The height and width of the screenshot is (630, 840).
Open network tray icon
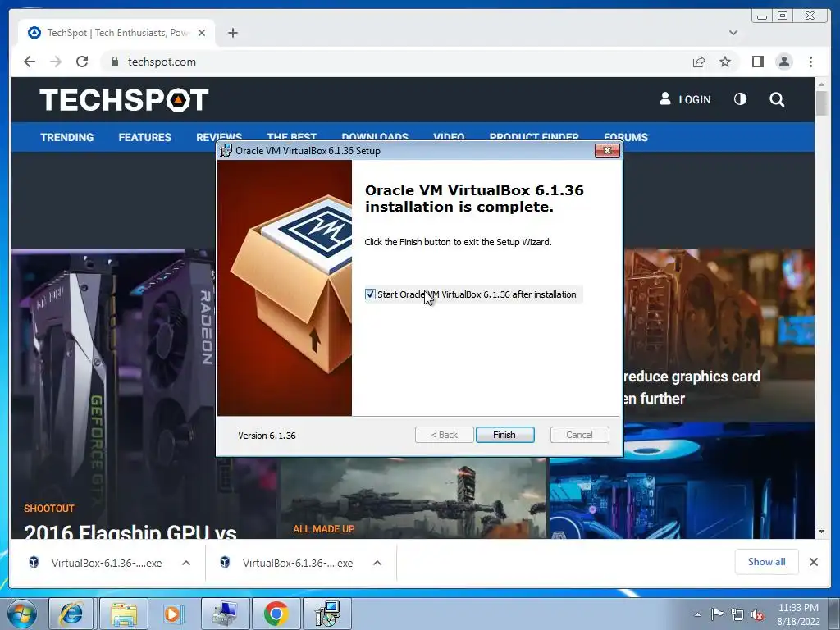point(737,614)
